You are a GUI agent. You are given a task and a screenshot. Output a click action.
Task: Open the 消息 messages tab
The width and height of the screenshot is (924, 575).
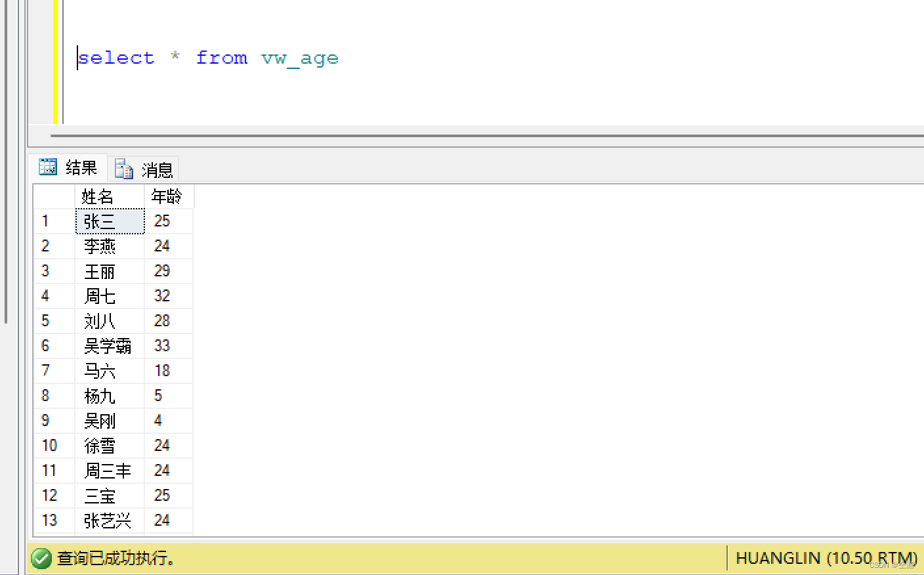pos(144,169)
